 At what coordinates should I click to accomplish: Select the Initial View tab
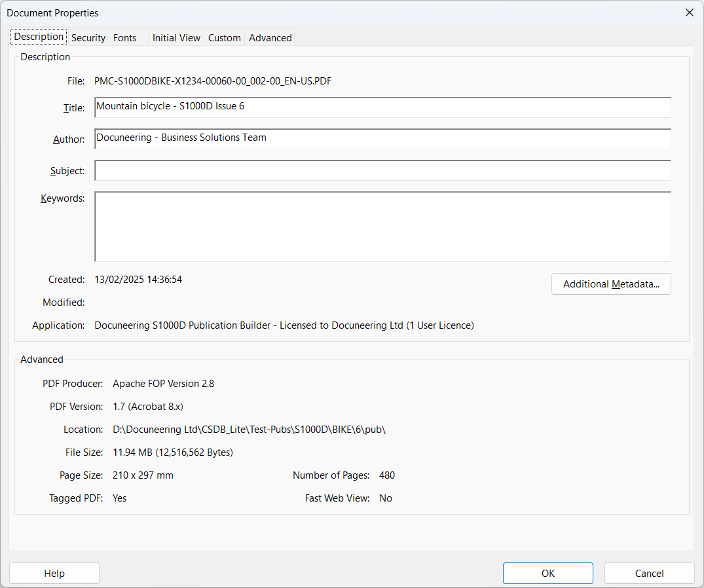[x=176, y=38]
